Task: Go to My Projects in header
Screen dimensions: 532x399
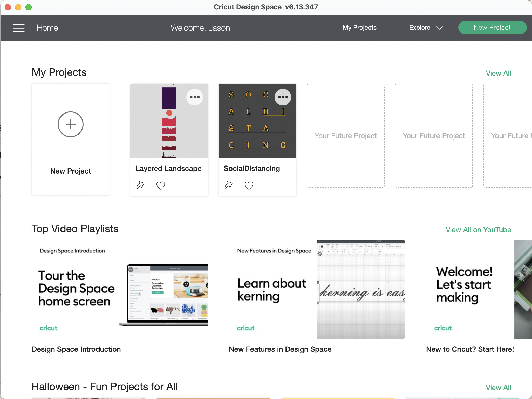Action: click(359, 28)
